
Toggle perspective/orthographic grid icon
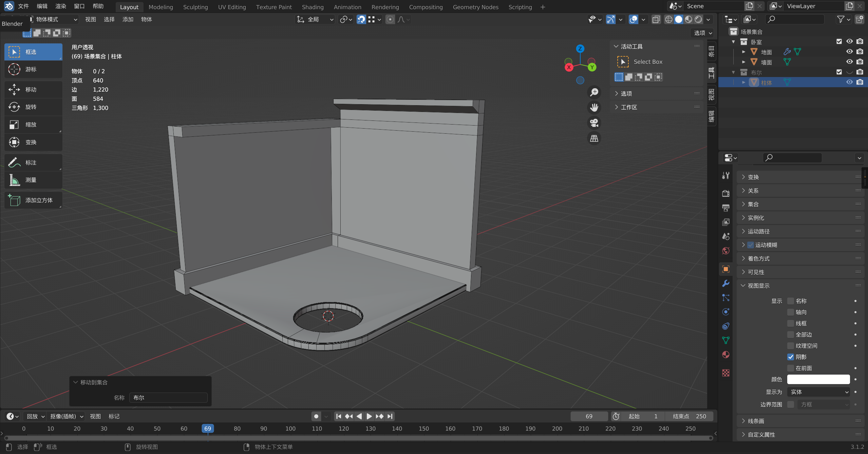pos(594,138)
